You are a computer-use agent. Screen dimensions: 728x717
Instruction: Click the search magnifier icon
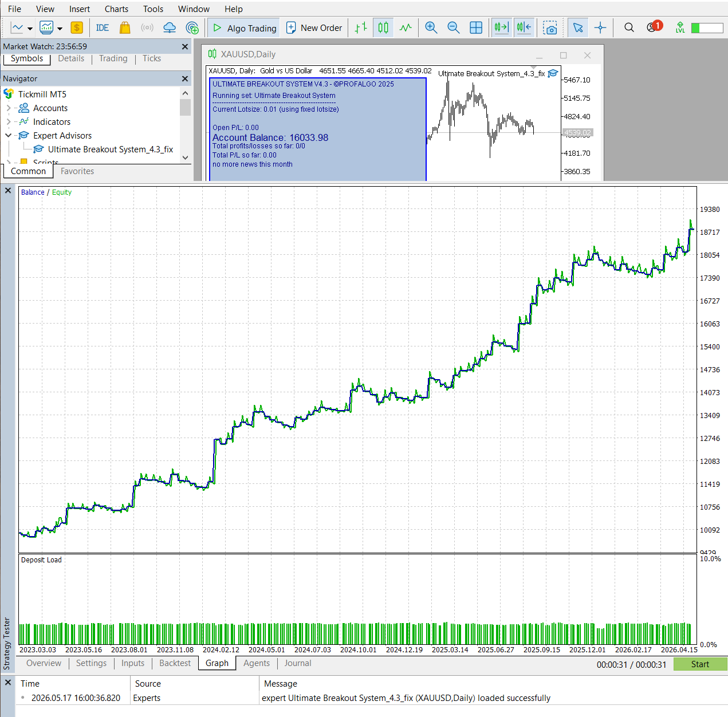(629, 27)
